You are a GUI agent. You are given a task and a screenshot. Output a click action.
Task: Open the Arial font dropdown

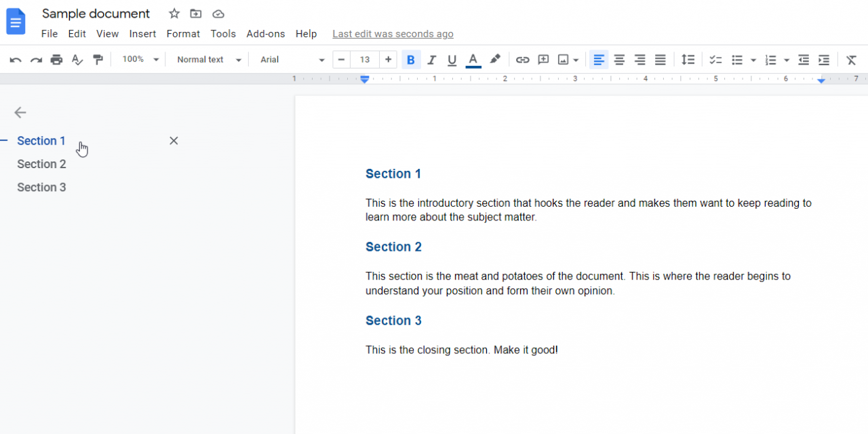tap(290, 60)
